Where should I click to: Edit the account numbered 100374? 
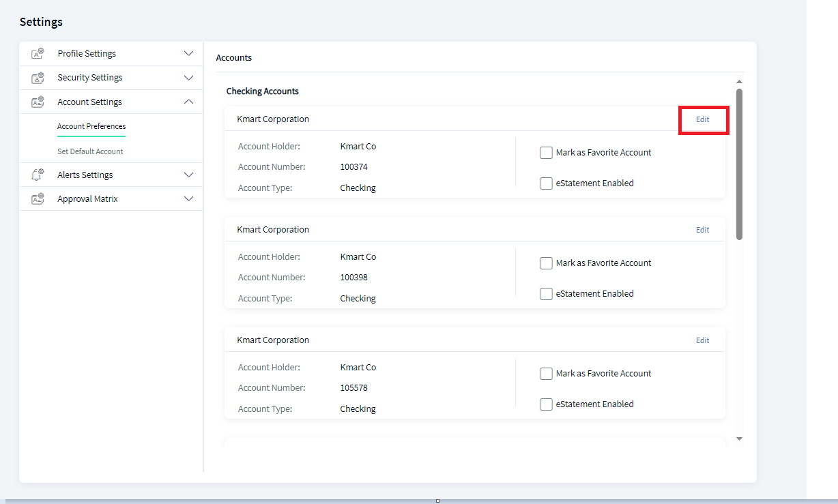(703, 119)
